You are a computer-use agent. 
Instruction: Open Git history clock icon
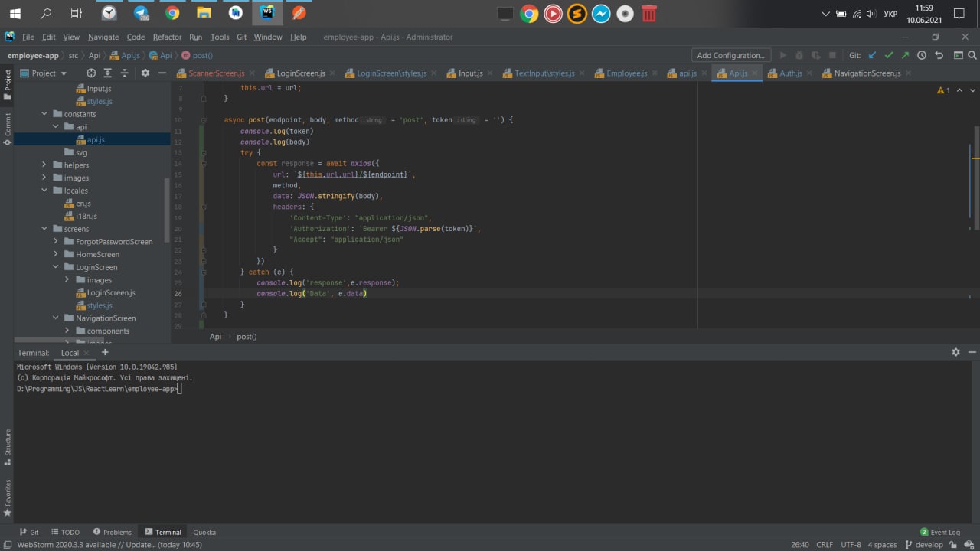(922, 55)
